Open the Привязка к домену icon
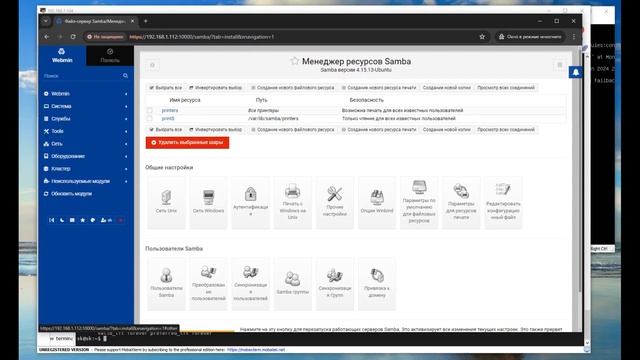 coord(377,284)
